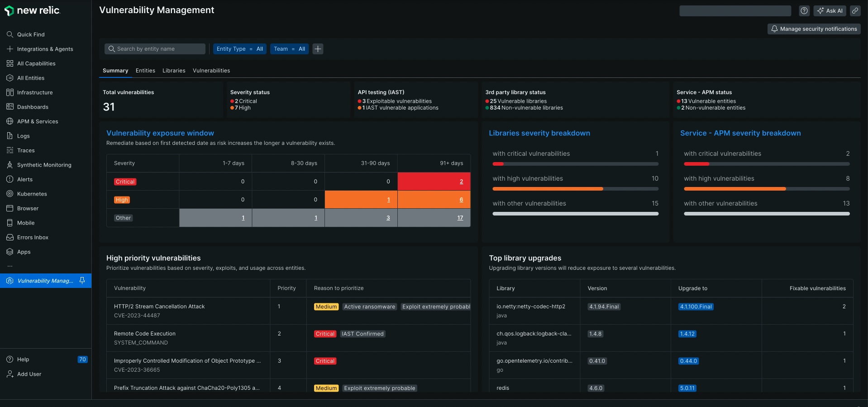The width and height of the screenshot is (868, 407).
Task: Click Active ransomware tag
Action: point(369,306)
